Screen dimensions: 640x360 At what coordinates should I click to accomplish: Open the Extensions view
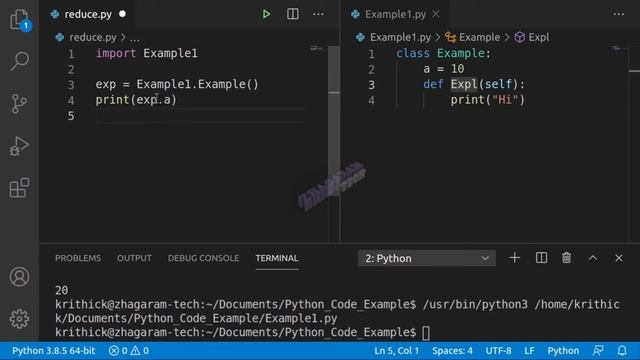(x=19, y=188)
